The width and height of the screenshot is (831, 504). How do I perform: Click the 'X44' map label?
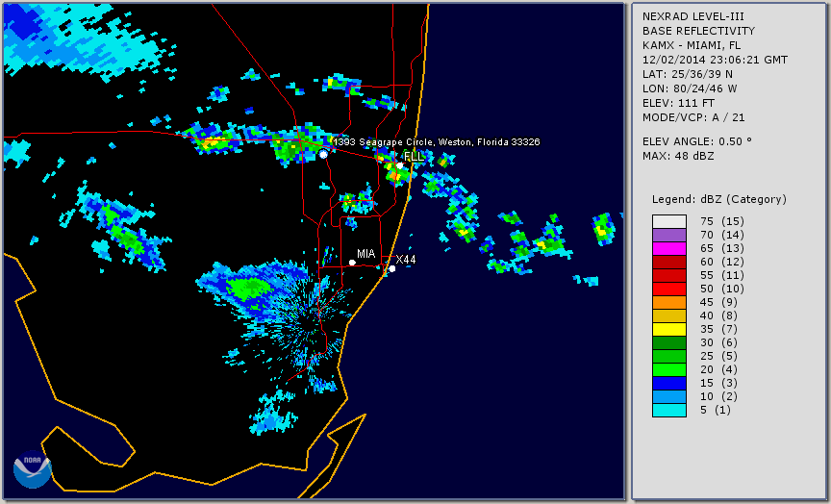tap(406, 259)
